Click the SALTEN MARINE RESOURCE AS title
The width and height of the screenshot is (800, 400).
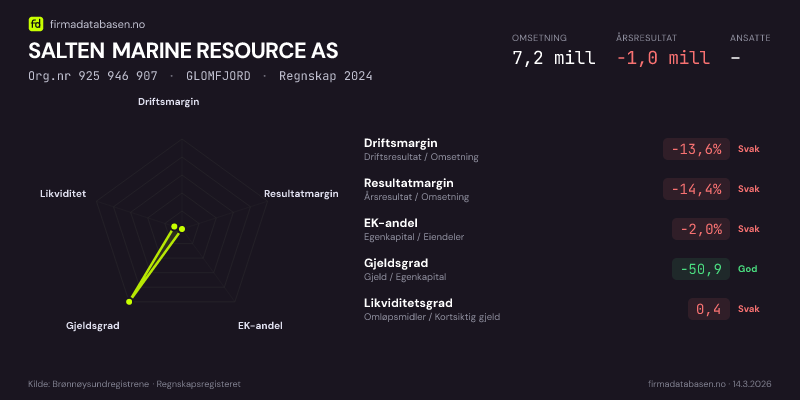pyautogui.click(x=183, y=50)
